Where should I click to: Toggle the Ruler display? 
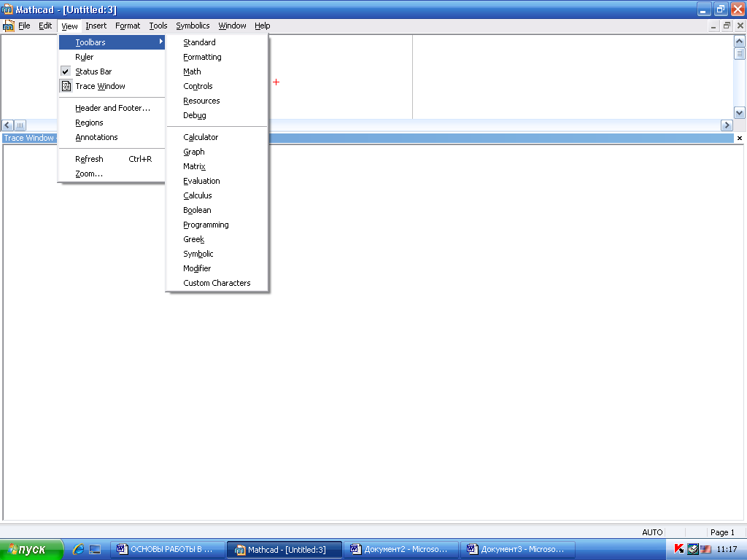(x=112, y=57)
